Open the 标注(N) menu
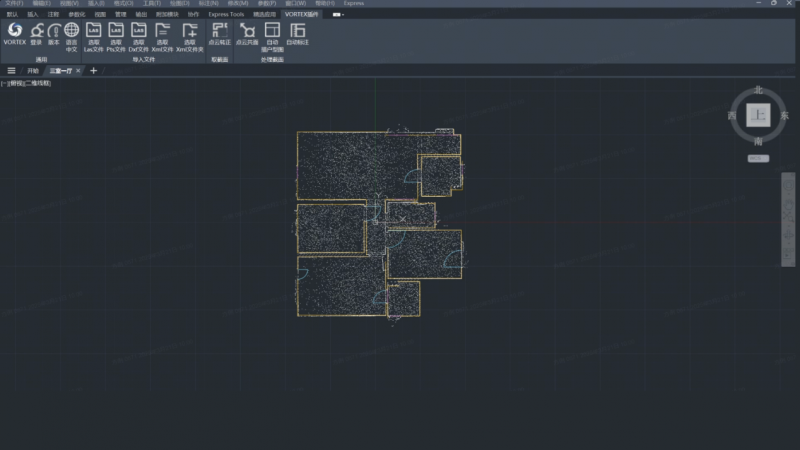The width and height of the screenshot is (800, 450). click(x=208, y=3)
